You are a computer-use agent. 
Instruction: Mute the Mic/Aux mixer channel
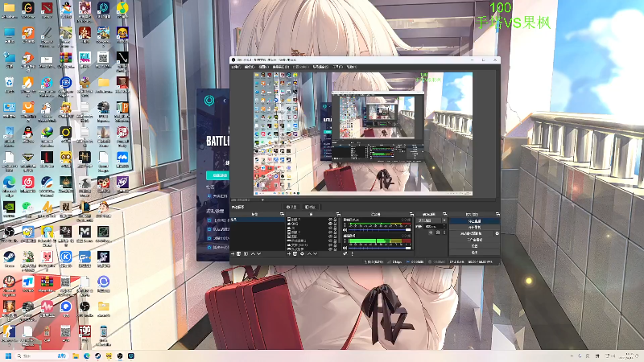(345, 229)
